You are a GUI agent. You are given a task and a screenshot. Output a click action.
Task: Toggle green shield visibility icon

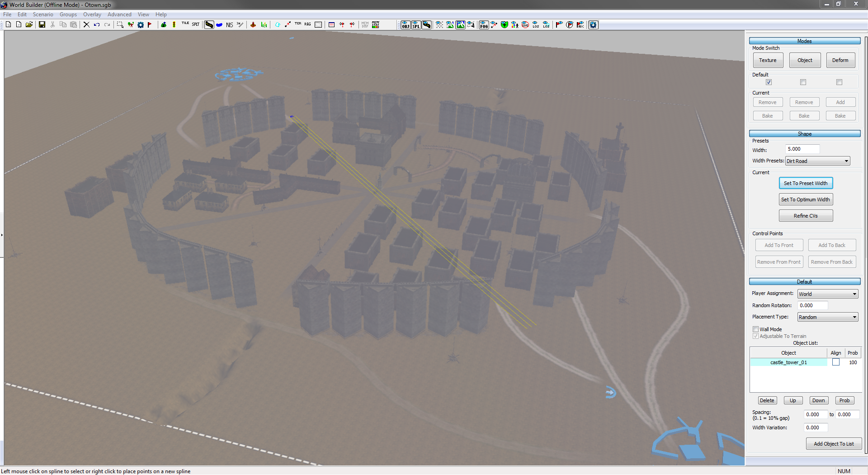click(x=505, y=24)
